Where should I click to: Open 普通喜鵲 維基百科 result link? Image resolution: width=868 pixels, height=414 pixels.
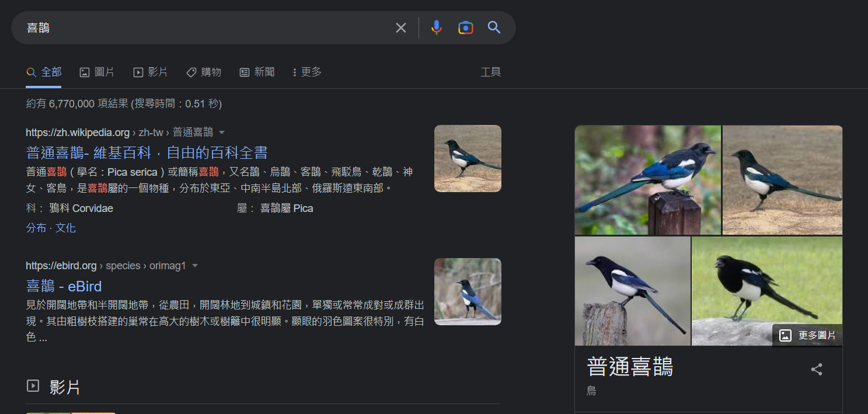pos(147,152)
